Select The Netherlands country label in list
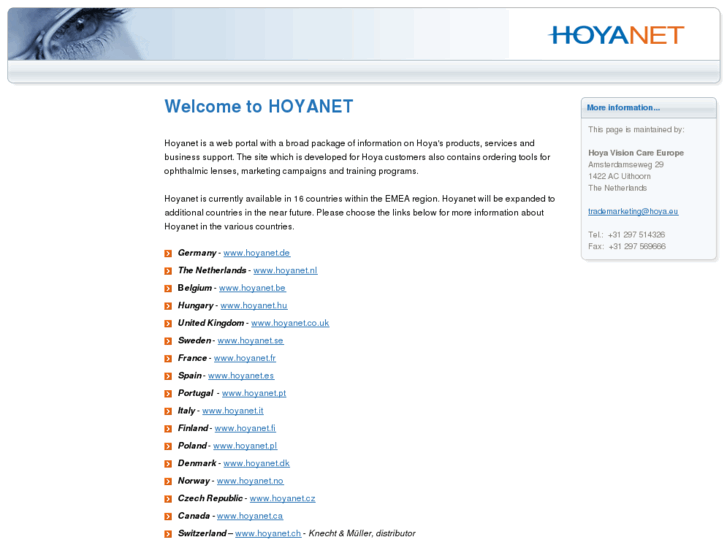The height and width of the screenshot is (545, 727). (x=212, y=270)
